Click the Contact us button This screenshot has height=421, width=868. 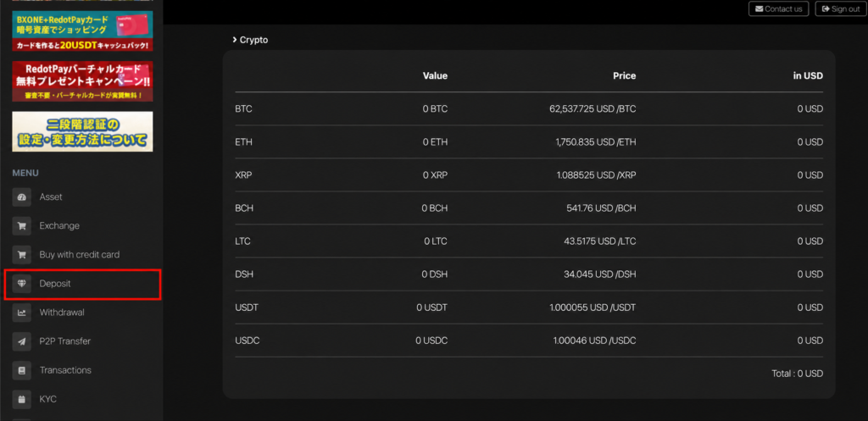(778, 8)
